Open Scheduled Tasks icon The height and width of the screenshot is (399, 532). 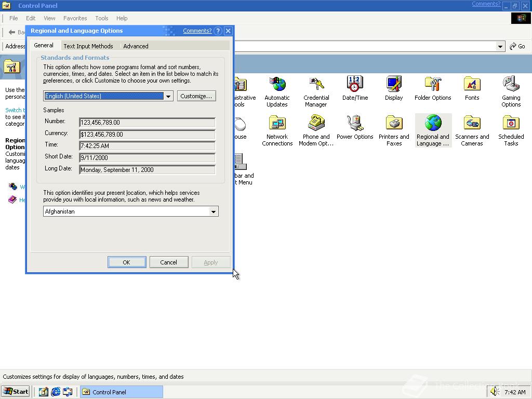click(511, 130)
